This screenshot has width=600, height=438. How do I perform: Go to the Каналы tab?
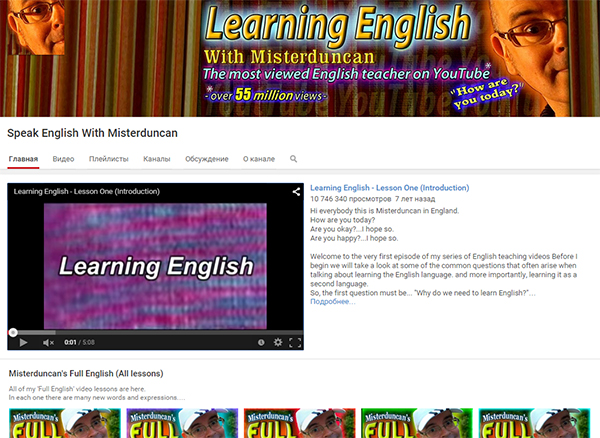156,159
